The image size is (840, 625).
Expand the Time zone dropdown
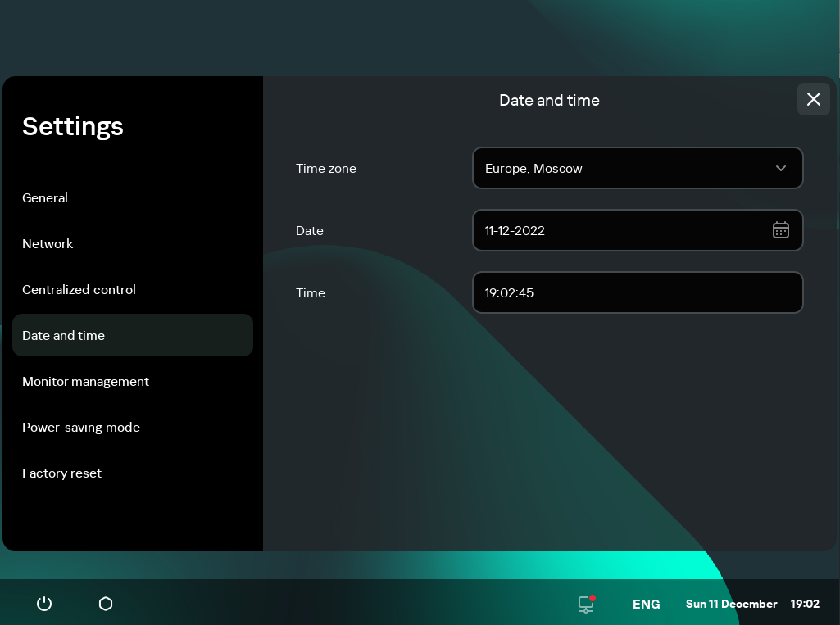(638, 168)
